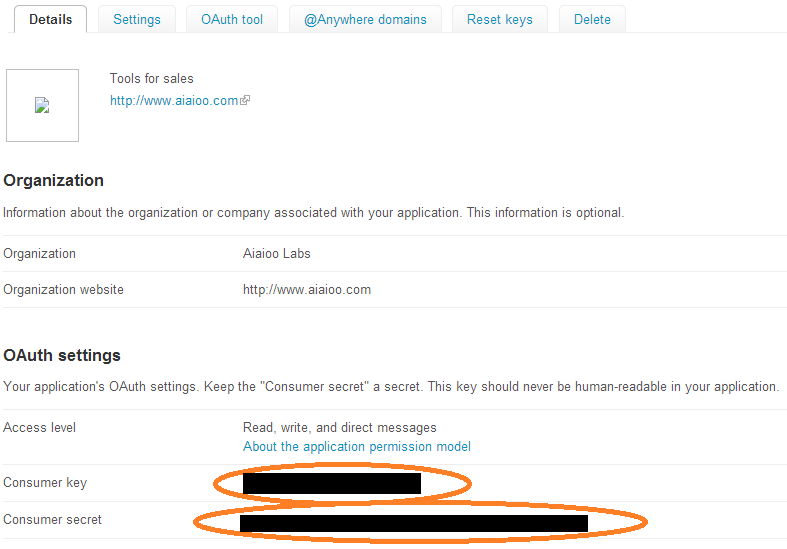Click the broken application icon image

pos(42,105)
